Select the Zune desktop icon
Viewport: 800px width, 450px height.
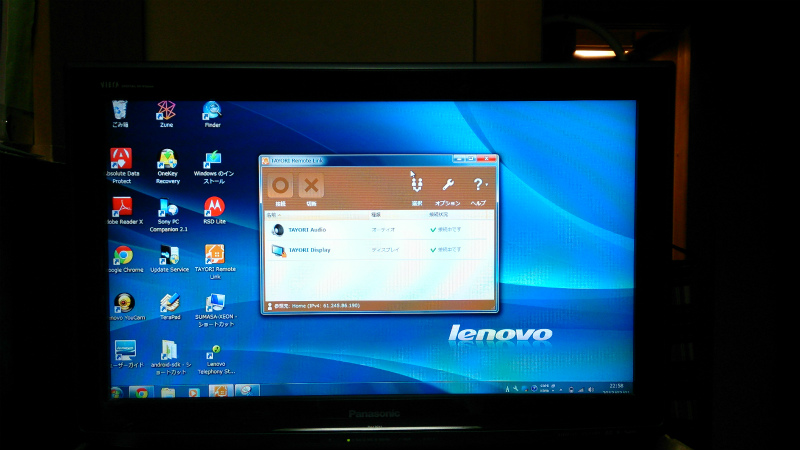point(166,114)
